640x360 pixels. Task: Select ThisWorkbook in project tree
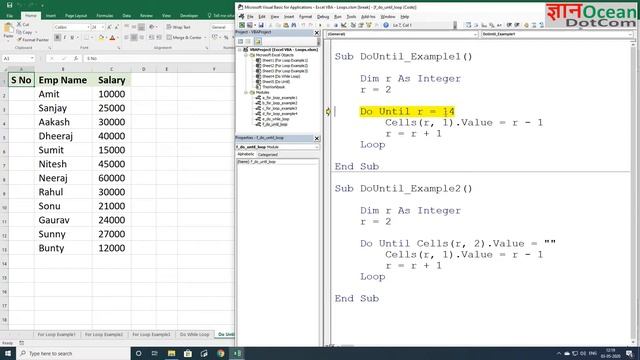click(x=273, y=87)
